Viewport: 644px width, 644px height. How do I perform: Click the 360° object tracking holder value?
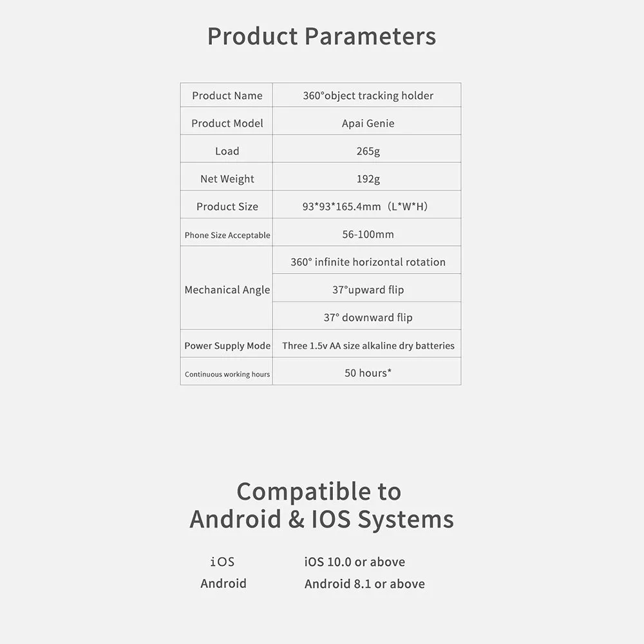368,95
